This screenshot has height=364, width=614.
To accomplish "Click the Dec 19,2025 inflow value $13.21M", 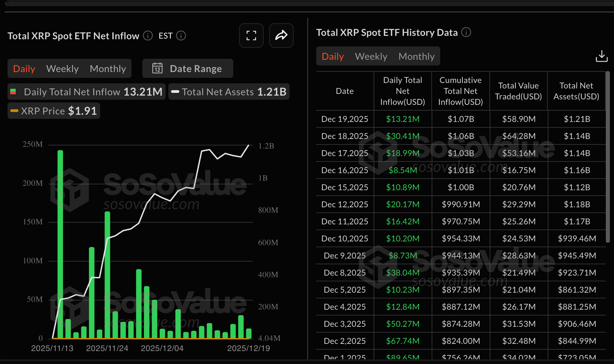I will (x=403, y=119).
